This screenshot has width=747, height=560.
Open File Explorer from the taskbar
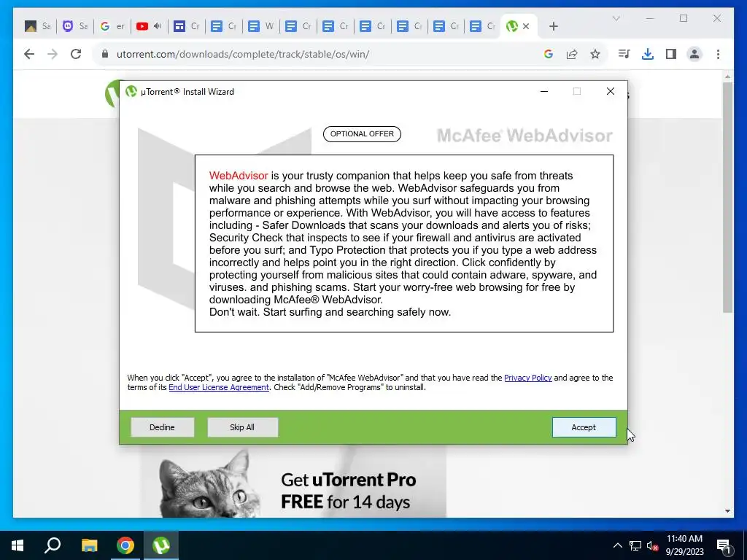point(89,545)
